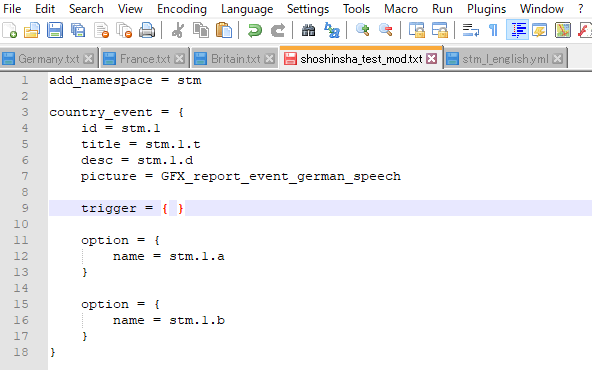Click line number 1 in margin
Screen dimensions: 592x370
(25, 80)
